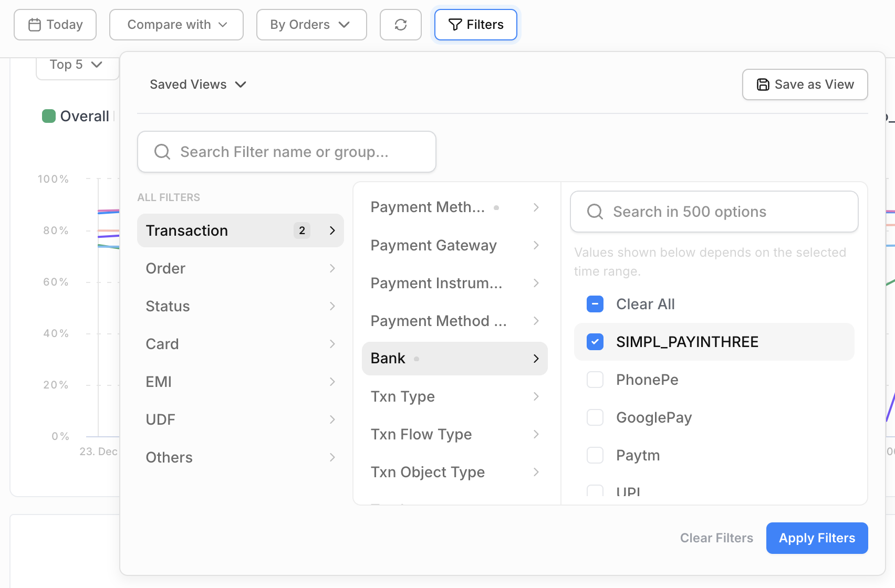Viewport: 895px width, 588px height.
Task: Click the funnel Filters button
Action: pos(475,25)
